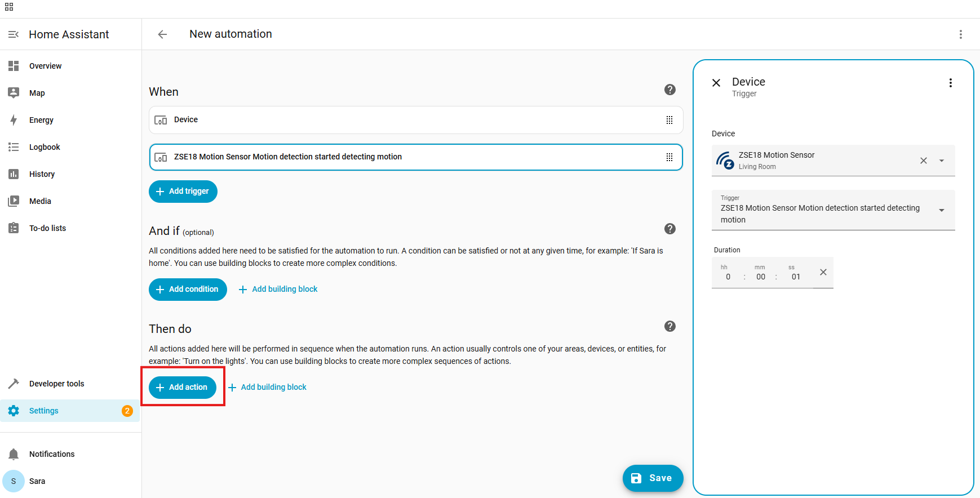Viewport: 980px width, 498px height.
Task: Click the Add condition button
Action: (x=188, y=290)
